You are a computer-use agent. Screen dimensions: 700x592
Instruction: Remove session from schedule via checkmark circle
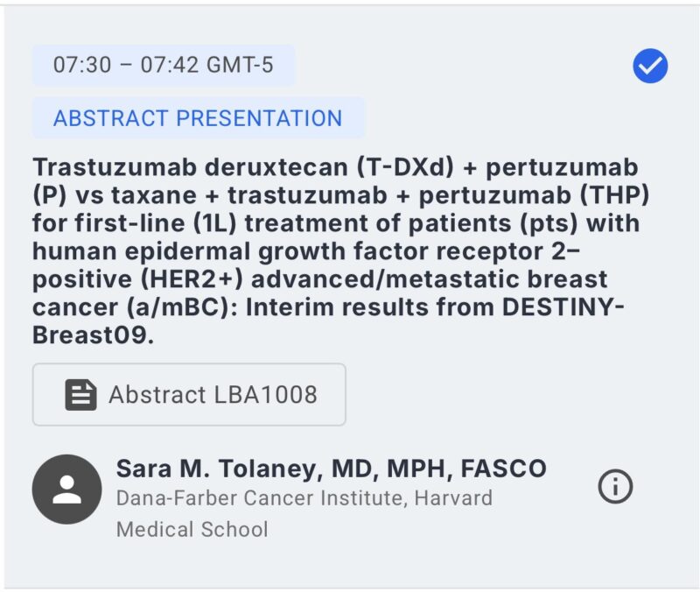650,66
